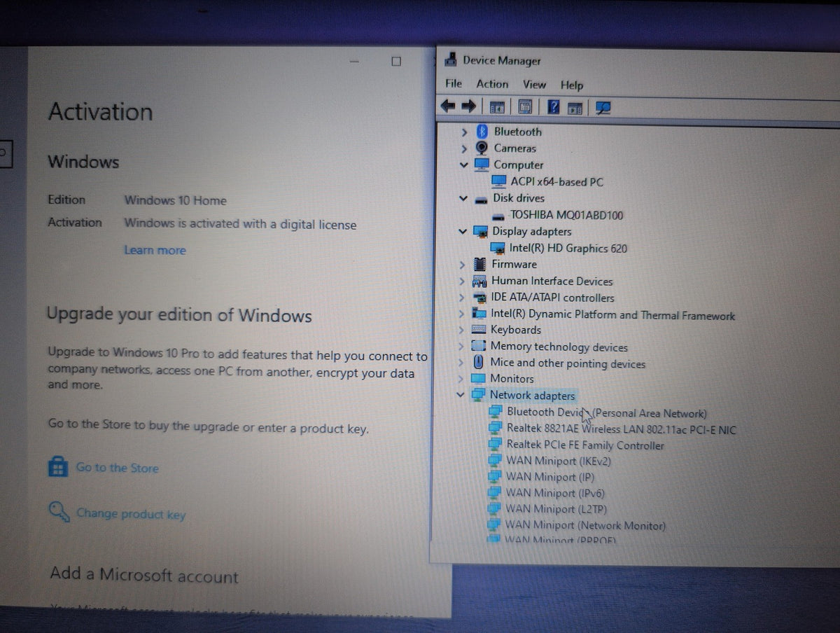Image resolution: width=840 pixels, height=633 pixels.
Task: Click the Computer category monitor icon
Action: pyautogui.click(x=482, y=165)
